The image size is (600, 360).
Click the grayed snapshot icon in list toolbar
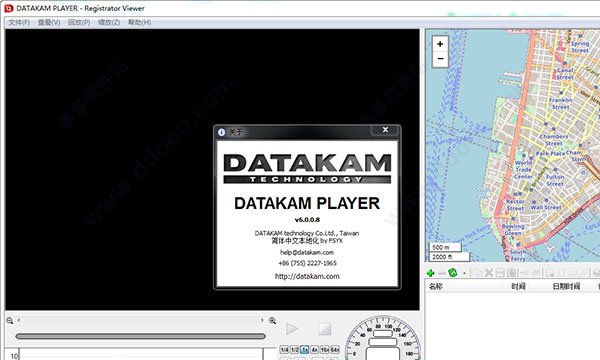point(511,273)
